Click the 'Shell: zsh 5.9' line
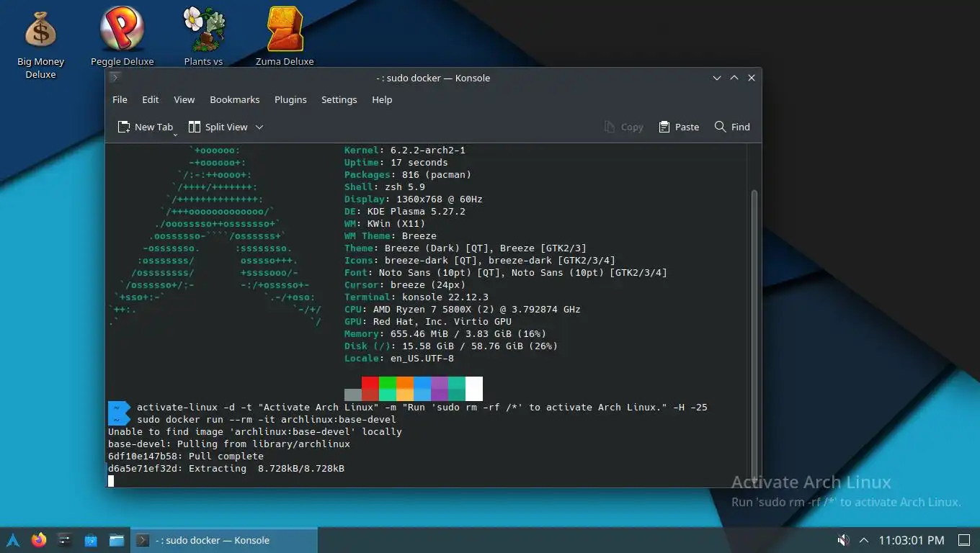 pos(385,187)
